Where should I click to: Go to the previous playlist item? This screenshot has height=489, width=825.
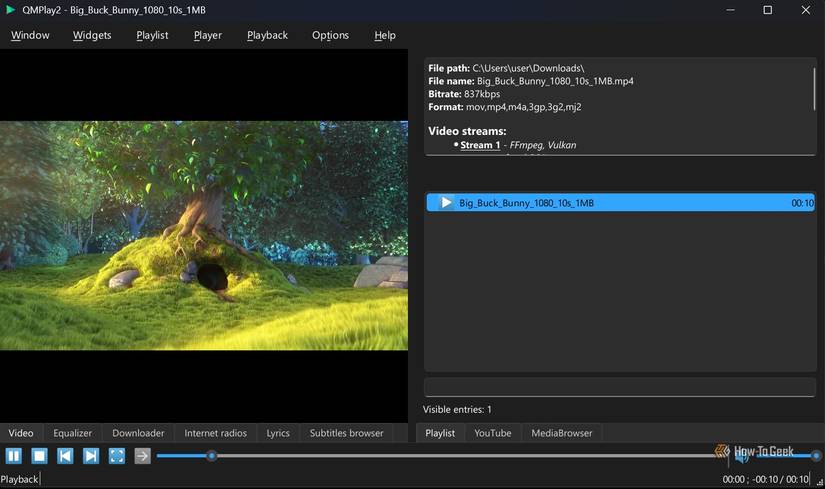[x=65, y=456]
